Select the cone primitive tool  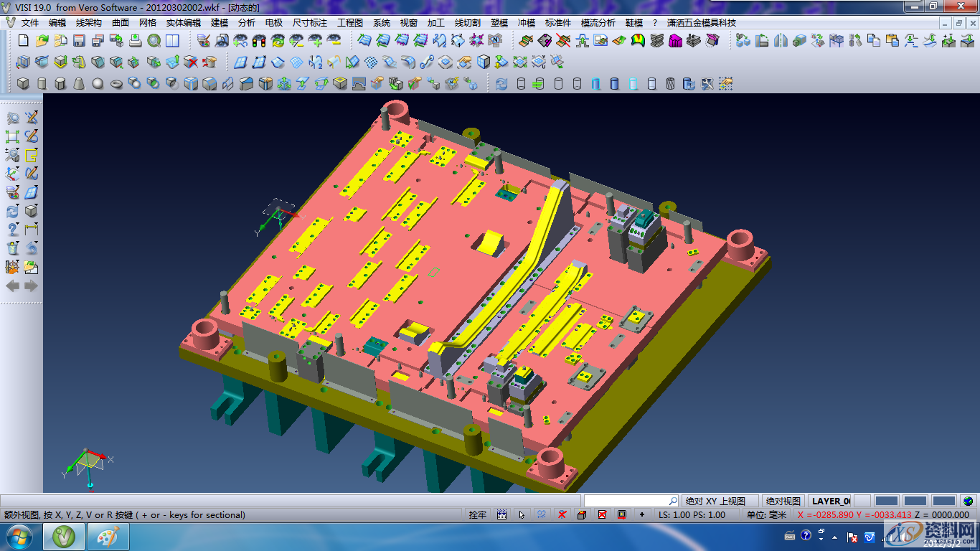[79, 84]
